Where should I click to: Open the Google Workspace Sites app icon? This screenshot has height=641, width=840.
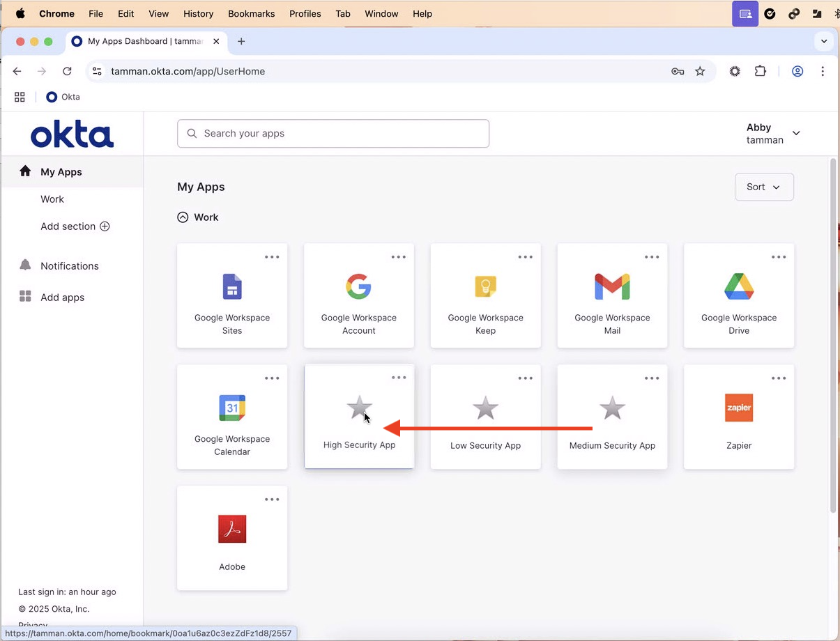pos(232,287)
